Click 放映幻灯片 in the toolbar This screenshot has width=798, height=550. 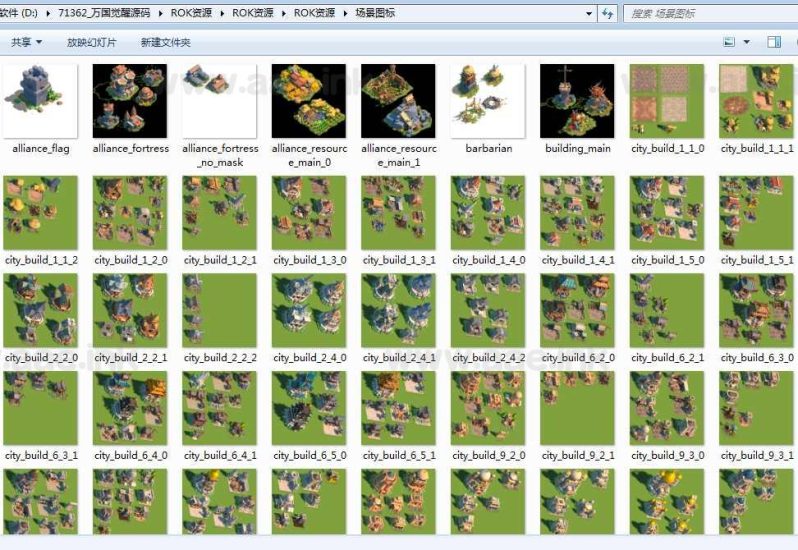coord(91,43)
